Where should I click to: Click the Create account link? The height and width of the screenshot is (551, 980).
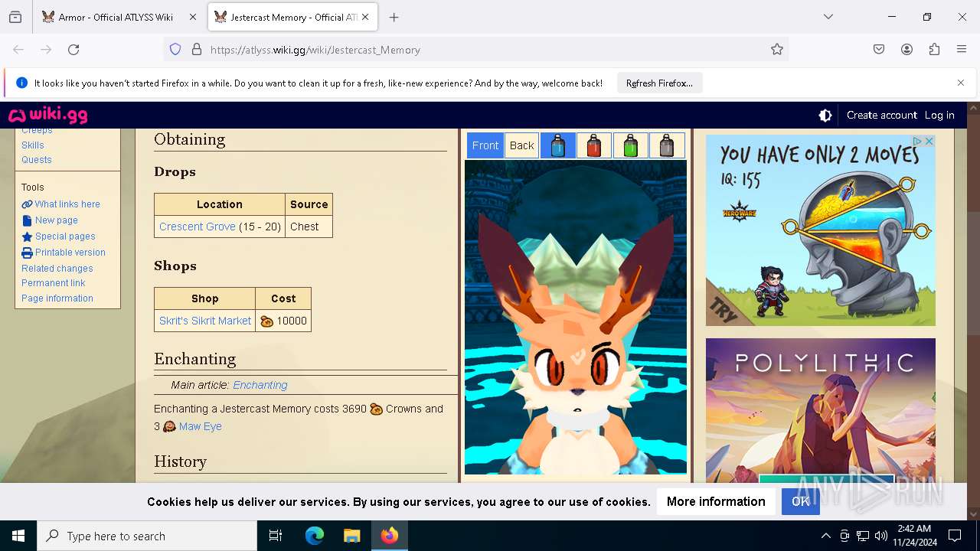pos(881,115)
